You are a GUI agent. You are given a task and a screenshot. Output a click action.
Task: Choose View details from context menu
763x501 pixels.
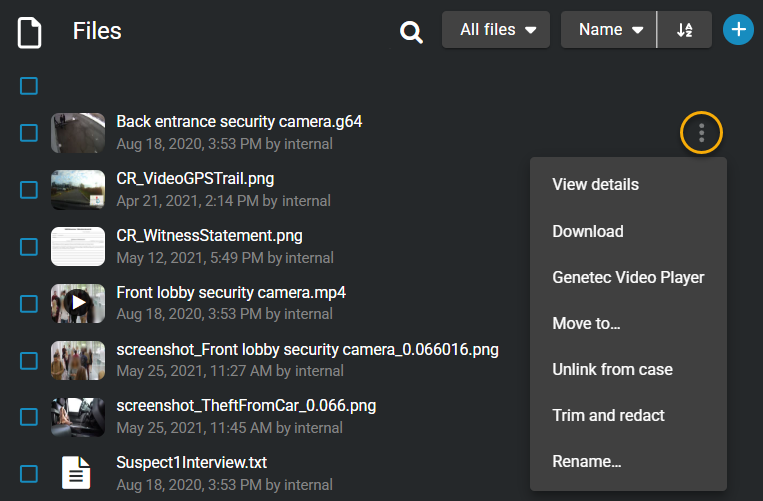(x=595, y=184)
